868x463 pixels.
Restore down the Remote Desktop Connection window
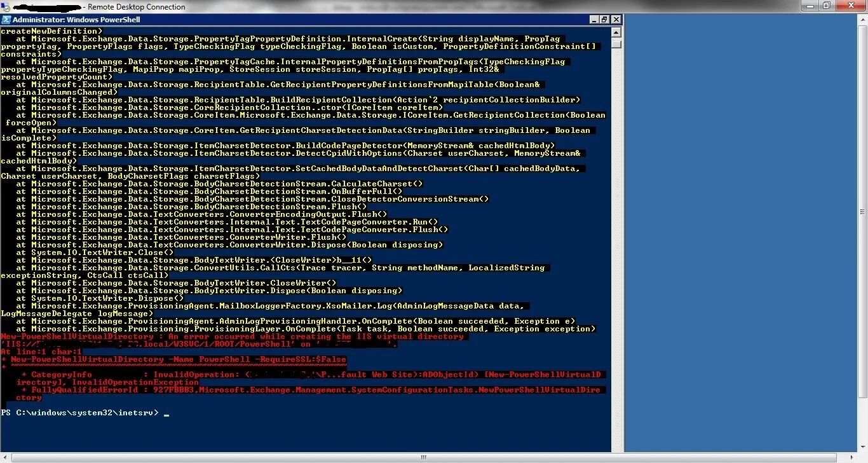(826, 6)
